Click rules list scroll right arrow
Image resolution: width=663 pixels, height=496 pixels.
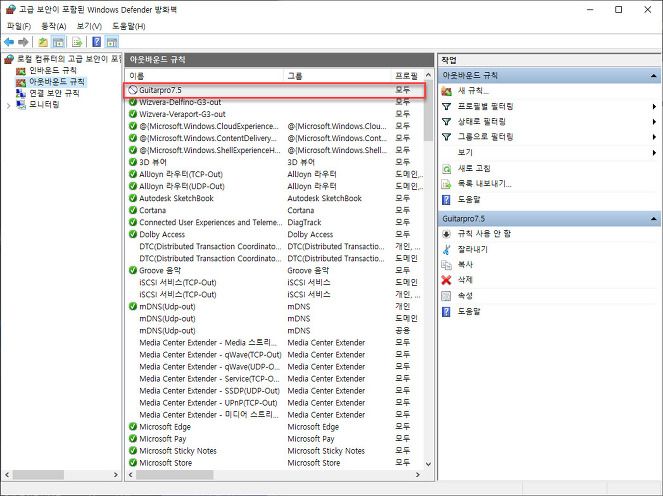pos(418,475)
